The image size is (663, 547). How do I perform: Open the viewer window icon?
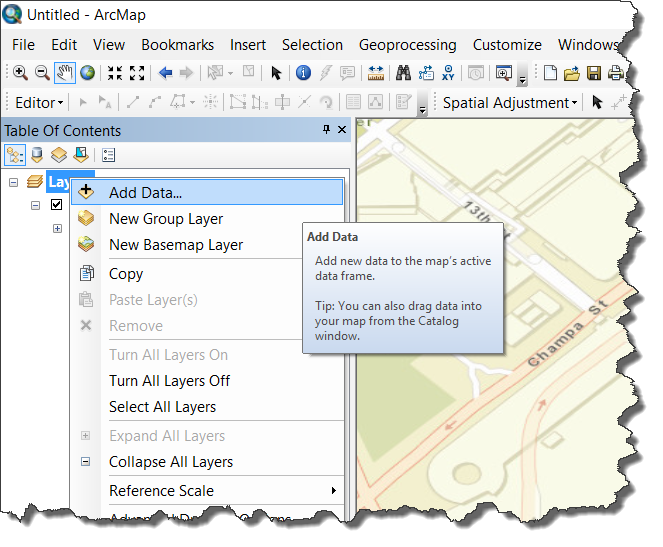[x=504, y=73]
